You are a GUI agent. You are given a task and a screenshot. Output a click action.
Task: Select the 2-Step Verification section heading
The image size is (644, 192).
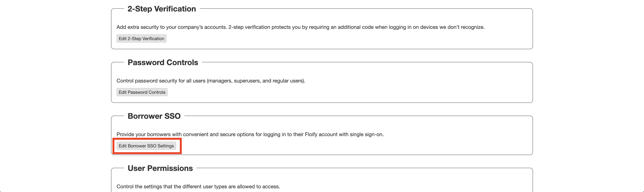pyautogui.click(x=162, y=9)
